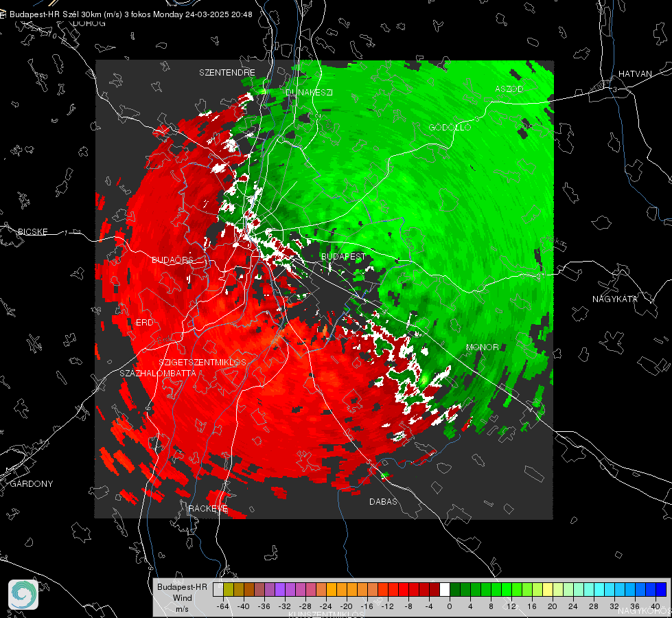Click the BUDAÖRS city label
The image size is (672, 618).
click(173, 260)
